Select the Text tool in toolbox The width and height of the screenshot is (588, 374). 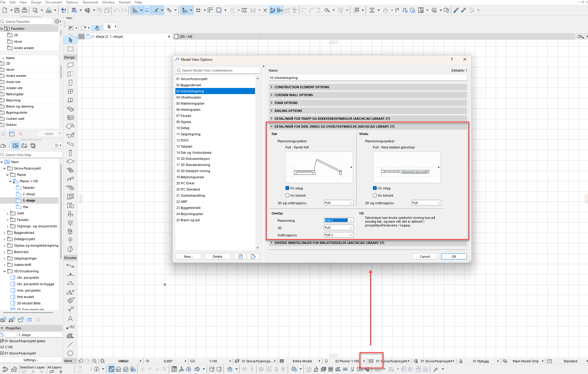click(x=70, y=318)
